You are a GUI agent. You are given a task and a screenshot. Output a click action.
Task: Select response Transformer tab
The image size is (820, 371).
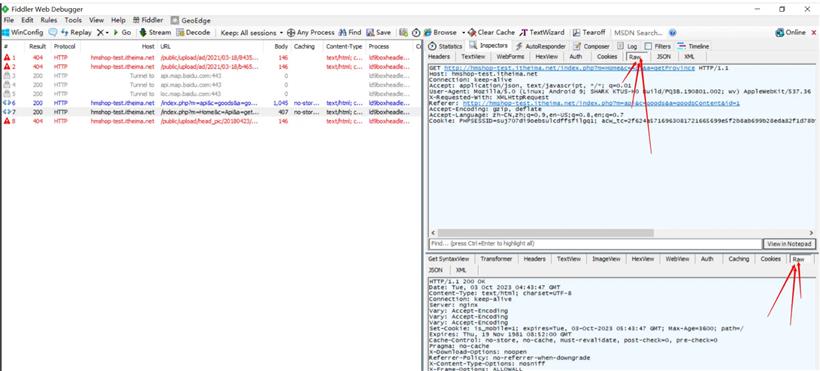point(496,259)
